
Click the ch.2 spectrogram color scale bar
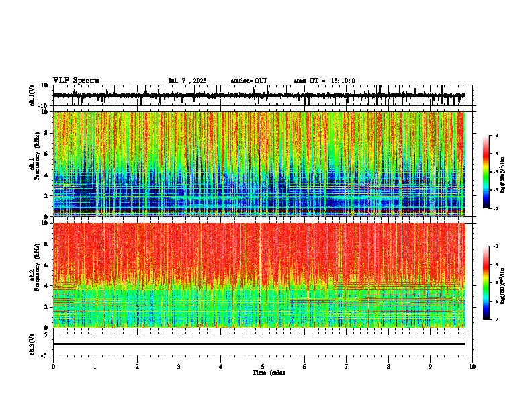486,283
